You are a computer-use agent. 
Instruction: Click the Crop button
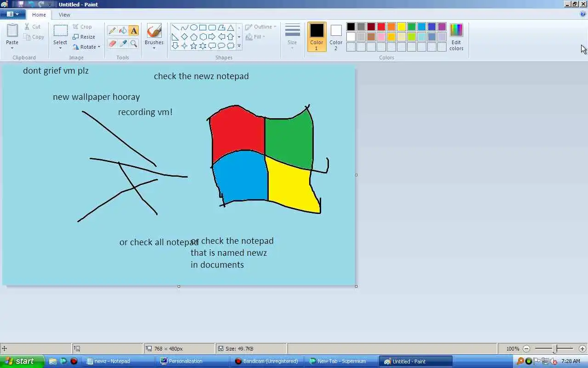click(82, 27)
